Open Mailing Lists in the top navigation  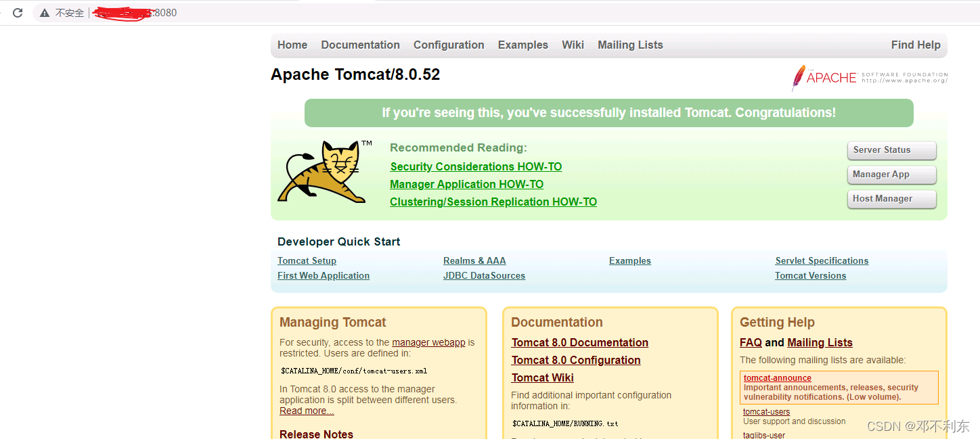pos(630,45)
